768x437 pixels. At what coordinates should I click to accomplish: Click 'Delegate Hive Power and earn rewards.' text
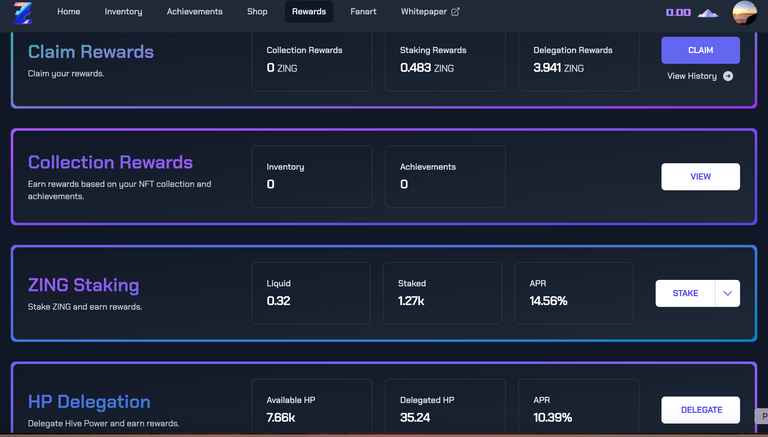[x=103, y=423]
